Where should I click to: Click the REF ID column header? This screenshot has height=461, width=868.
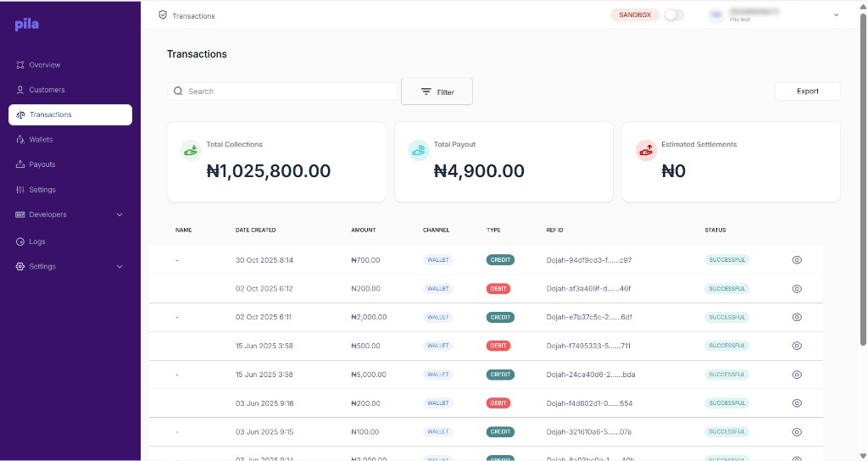click(554, 230)
